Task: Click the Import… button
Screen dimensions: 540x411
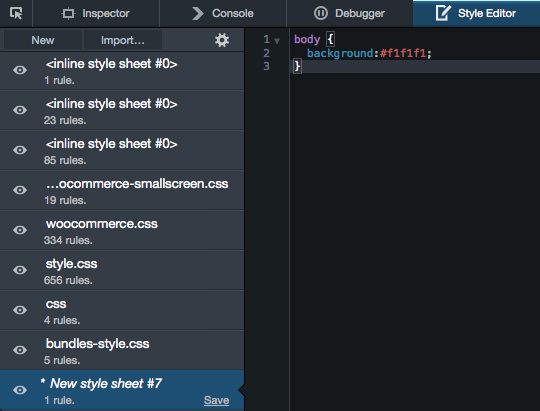Action: (x=123, y=40)
